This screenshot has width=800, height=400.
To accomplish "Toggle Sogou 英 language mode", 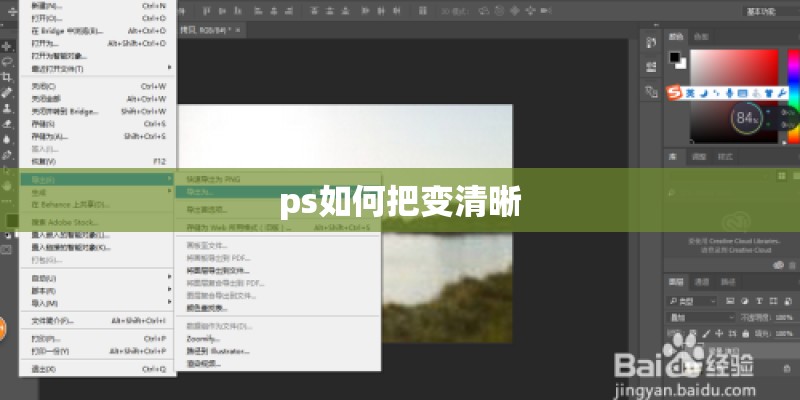I will 690,93.
